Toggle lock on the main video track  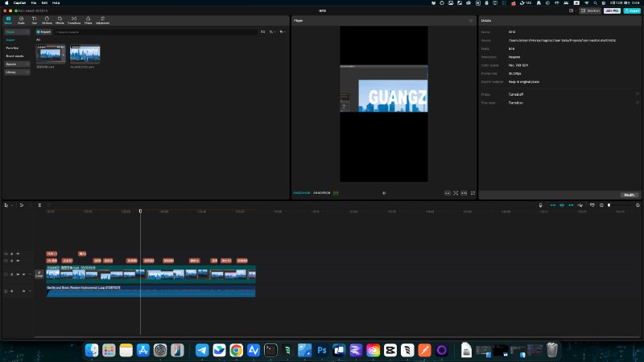pos(12,274)
